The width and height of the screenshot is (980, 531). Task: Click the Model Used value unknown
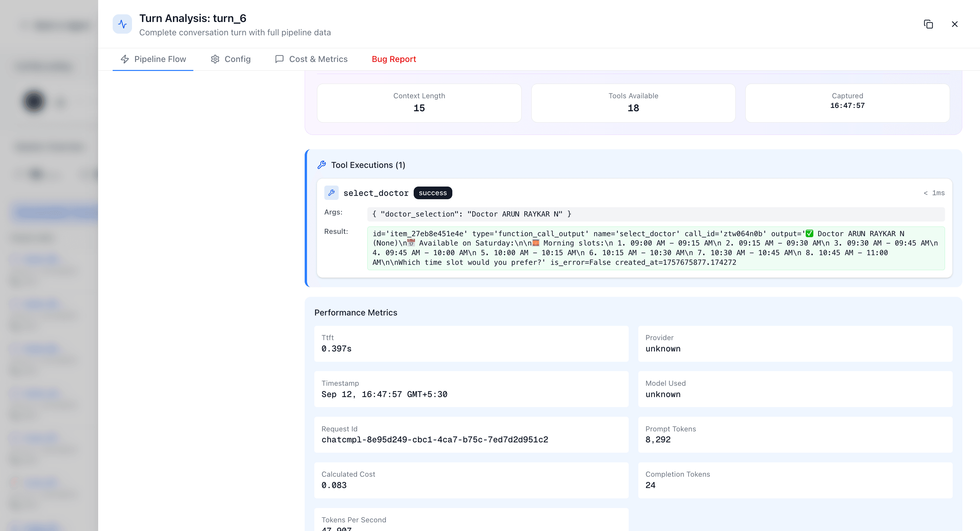pyautogui.click(x=663, y=394)
